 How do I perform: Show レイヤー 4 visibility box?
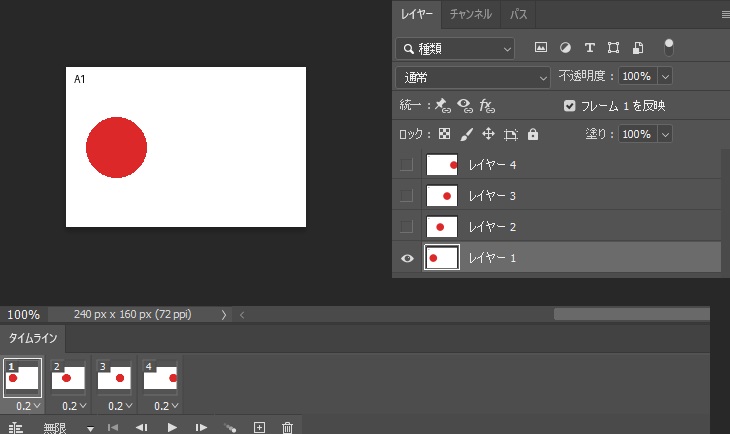[x=406, y=164]
